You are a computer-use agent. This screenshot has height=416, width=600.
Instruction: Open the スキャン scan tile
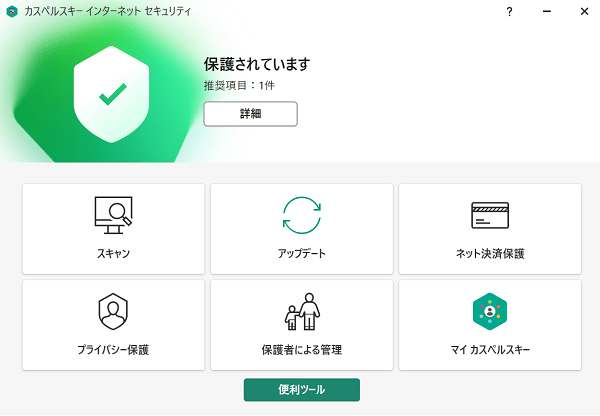pos(114,229)
